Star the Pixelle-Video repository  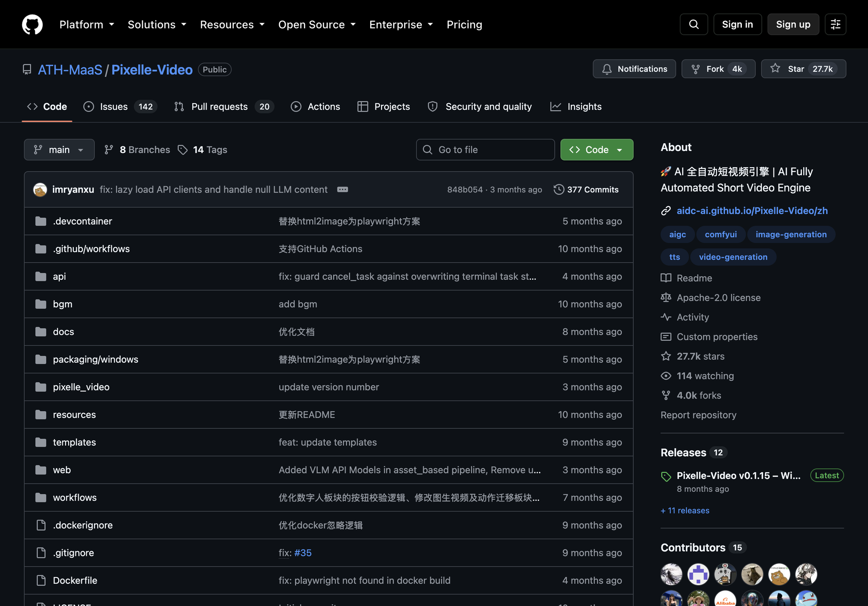pos(803,69)
